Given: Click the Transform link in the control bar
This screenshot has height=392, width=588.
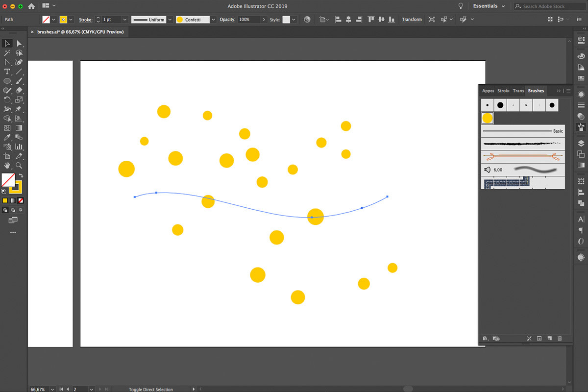Looking at the screenshot, I should coord(412,19).
